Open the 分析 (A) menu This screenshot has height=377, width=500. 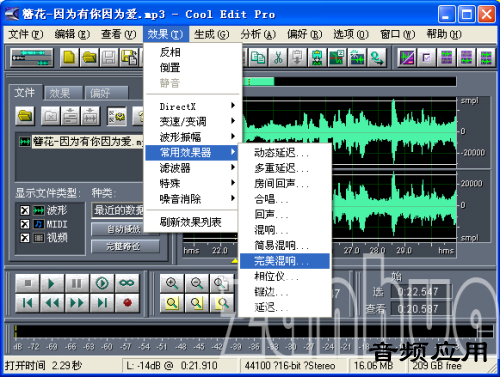tap(258, 34)
